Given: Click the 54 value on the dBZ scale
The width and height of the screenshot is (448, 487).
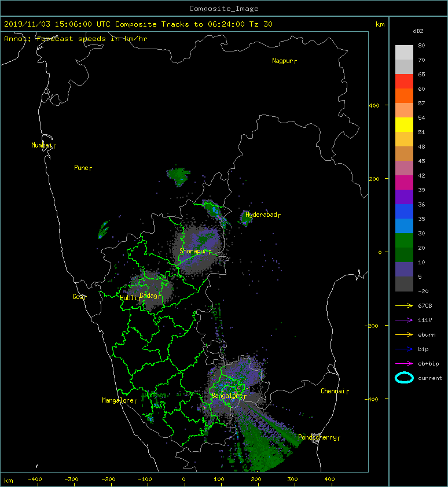Looking at the screenshot, I should (x=421, y=118).
